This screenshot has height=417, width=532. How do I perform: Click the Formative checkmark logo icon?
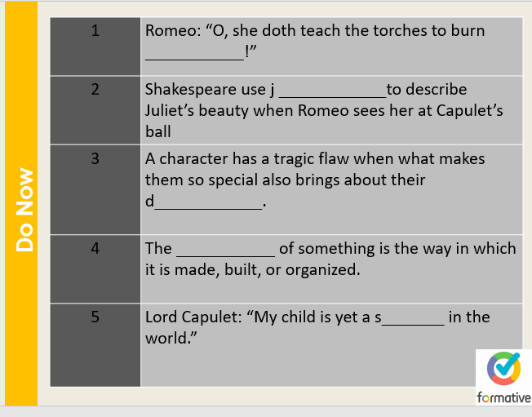coord(503,370)
